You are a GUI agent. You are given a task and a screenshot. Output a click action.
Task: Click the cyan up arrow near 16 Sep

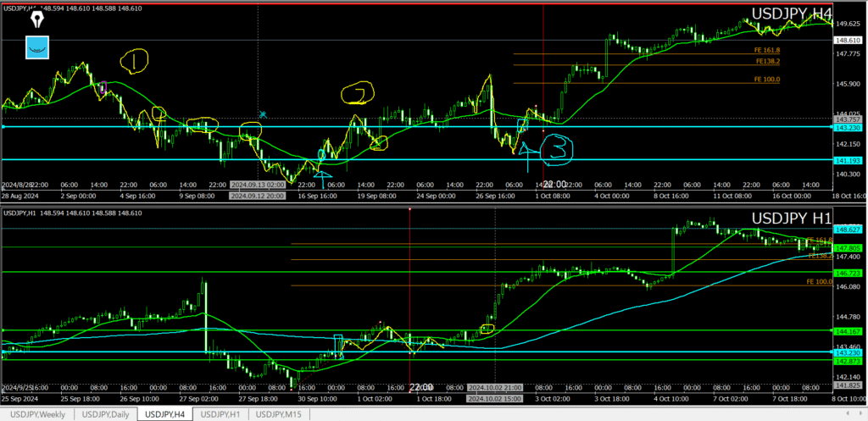(x=322, y=175)
